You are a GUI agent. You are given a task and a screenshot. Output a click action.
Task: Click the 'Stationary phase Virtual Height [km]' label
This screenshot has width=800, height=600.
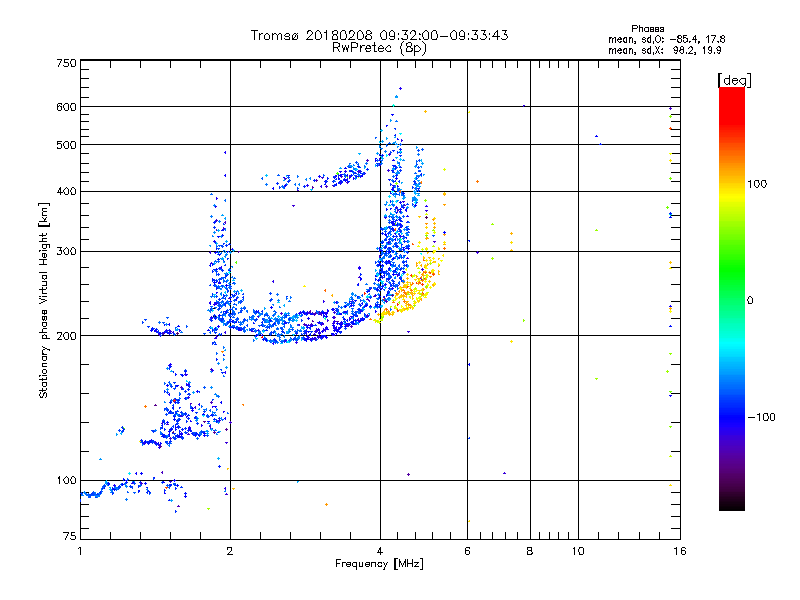tap(44, 300)
